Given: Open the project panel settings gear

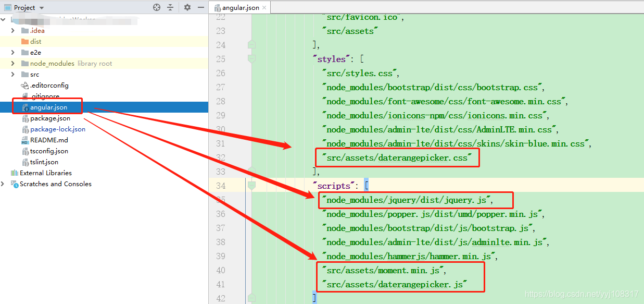Looking at the screenshot, I should coord(187,7).
